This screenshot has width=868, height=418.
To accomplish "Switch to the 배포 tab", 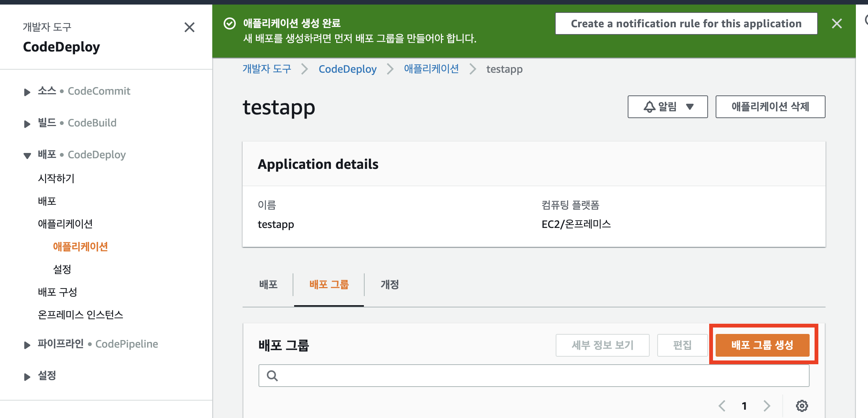I will pos(268,284).
